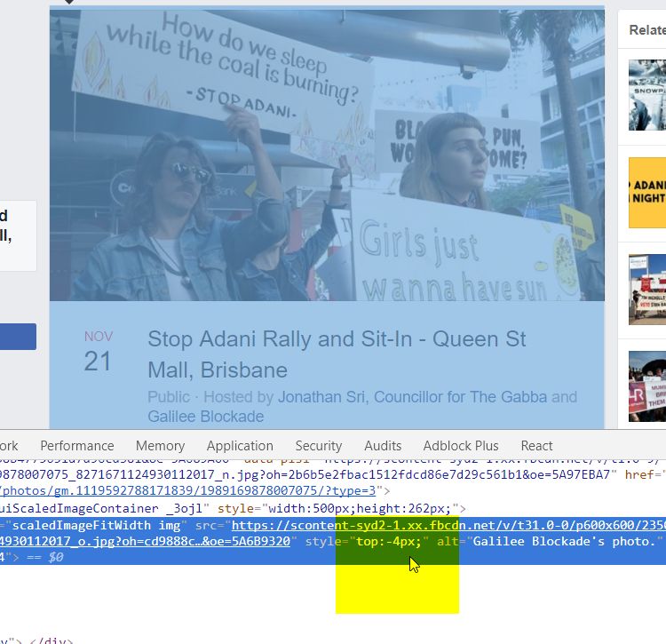
Task: Click the blue button left of the event date
Action: pos(18,337)
